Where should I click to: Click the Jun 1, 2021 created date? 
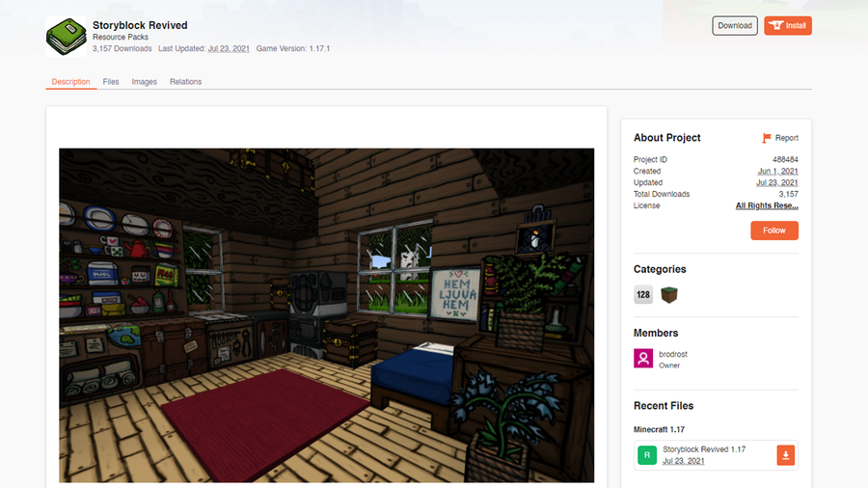tap(776, 171)
